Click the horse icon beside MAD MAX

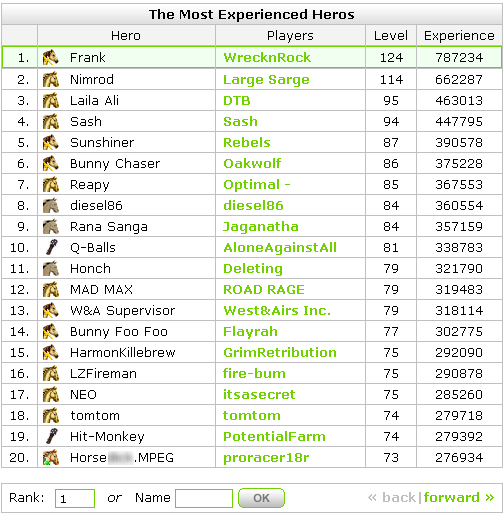pos(51,289)
